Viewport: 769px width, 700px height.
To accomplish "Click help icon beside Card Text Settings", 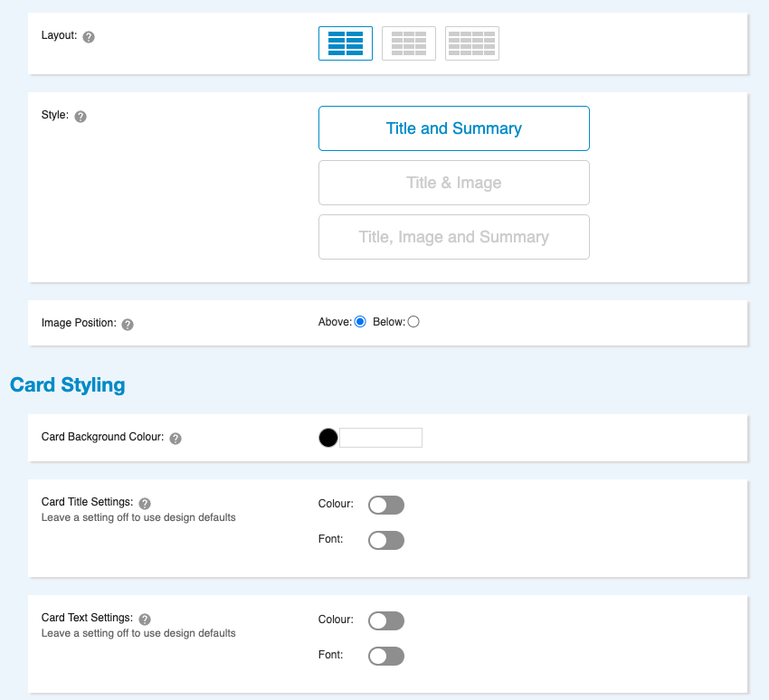I will (145, 620).
